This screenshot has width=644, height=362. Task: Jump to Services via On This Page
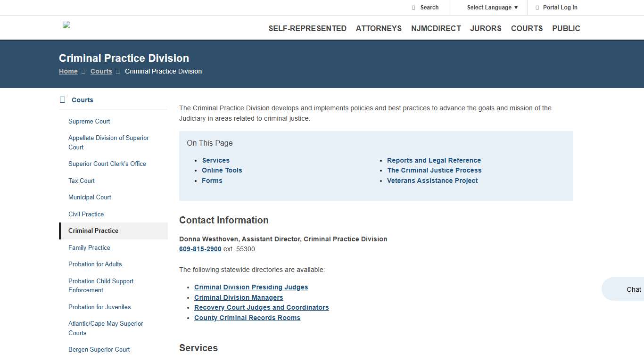(215, 160)
